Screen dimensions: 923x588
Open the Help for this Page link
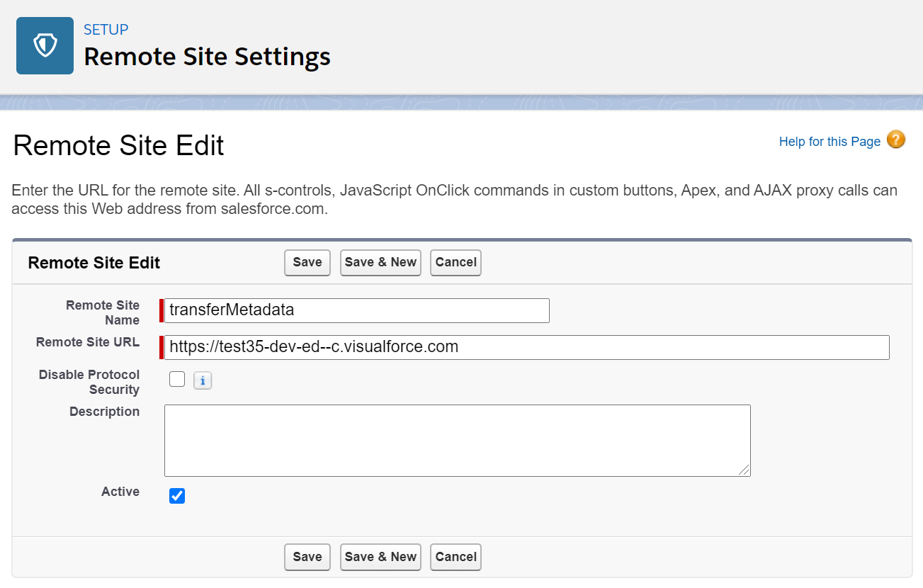(x=829, y=142)
